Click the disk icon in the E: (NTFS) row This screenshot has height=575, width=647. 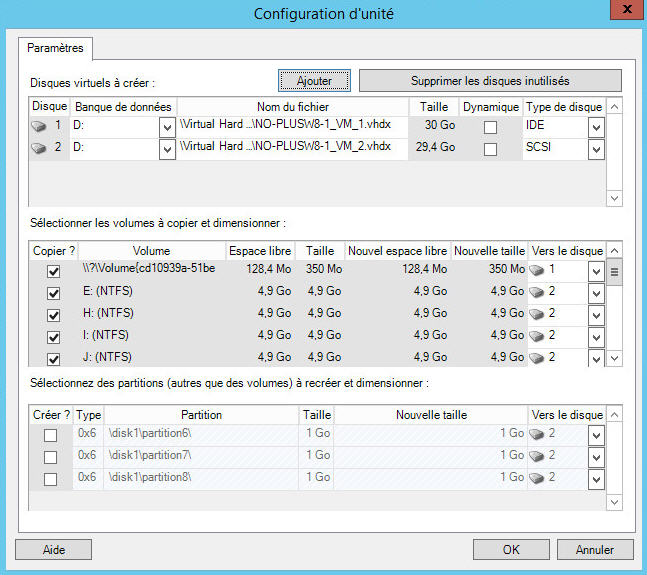point(538,292)
